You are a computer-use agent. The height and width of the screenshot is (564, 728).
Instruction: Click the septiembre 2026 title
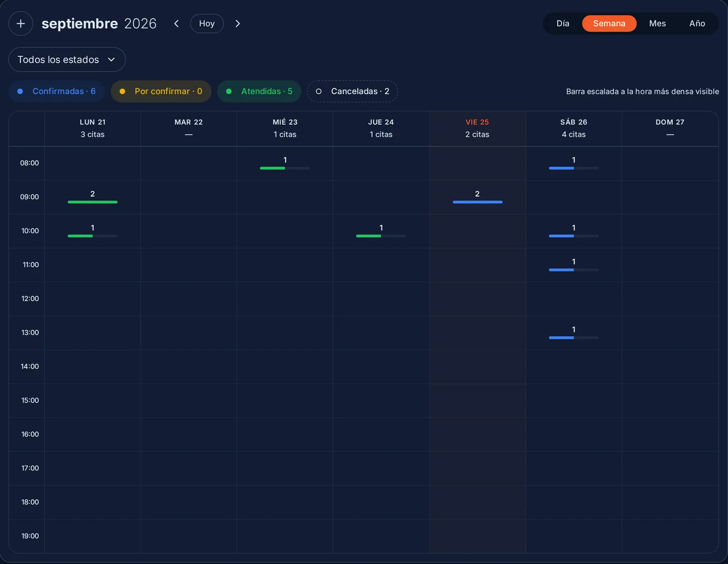[x=99, y=23]
